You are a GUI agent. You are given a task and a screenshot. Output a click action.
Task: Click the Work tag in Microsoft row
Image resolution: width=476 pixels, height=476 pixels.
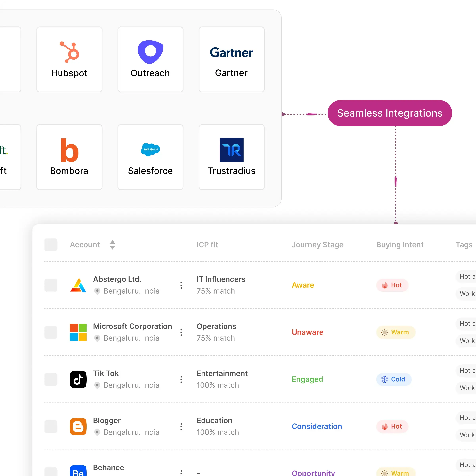[466, 341]
